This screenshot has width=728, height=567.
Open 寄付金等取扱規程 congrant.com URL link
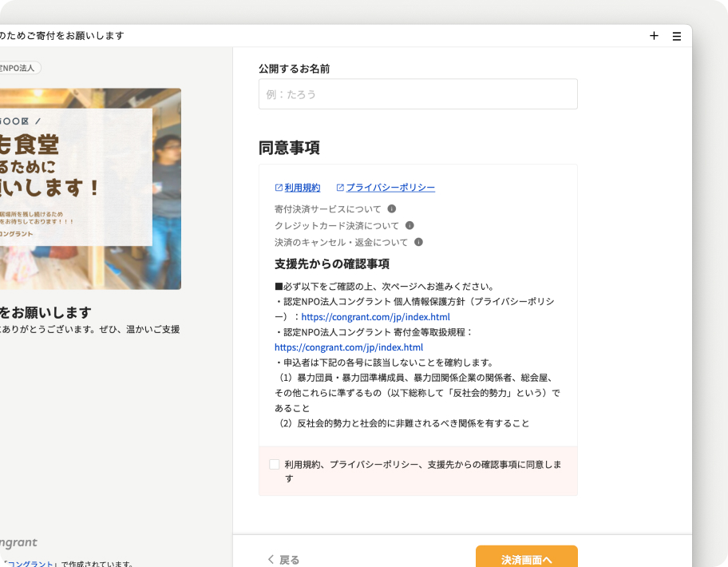coord(349,347)
